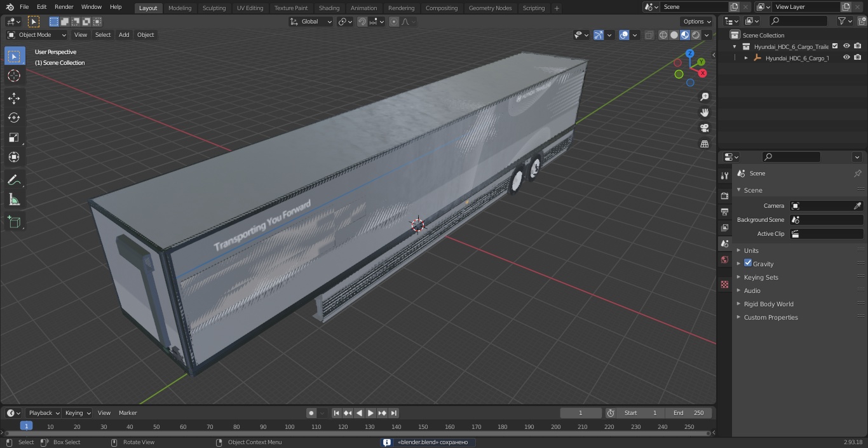Image resolution: width=868 pixels, height=448 pixels.
Task: Switch to material preview shading
Action: [685, 35]
